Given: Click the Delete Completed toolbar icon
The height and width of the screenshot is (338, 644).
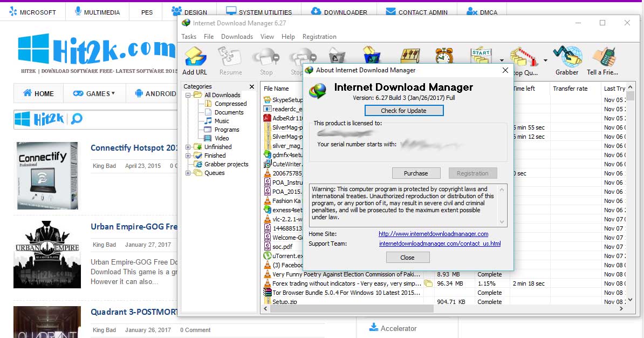Looking at the screenshot, I should [372, 55].
